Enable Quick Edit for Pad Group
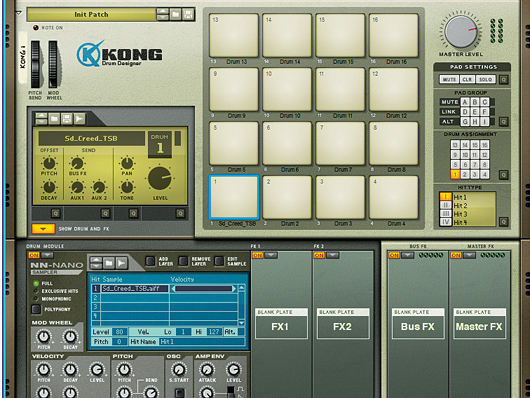 point(504,121)
